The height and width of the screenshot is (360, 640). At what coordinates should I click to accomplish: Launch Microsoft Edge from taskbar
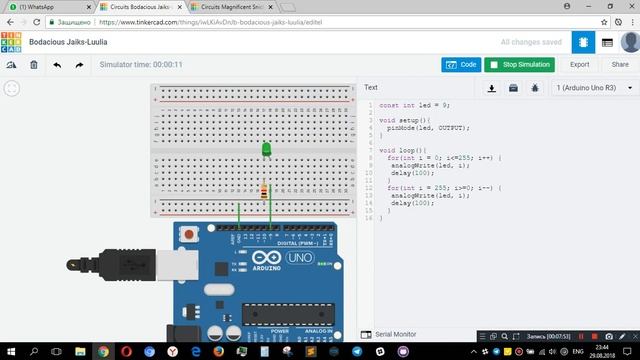pyautogui.click(x=196, y=351)
